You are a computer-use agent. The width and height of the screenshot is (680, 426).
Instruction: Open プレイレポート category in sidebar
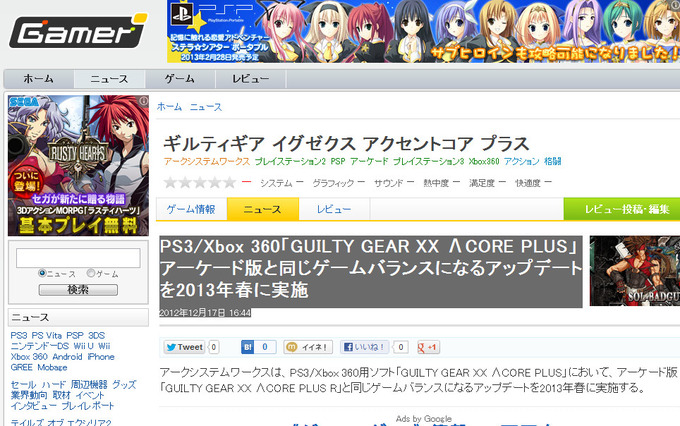pos(88,406)
